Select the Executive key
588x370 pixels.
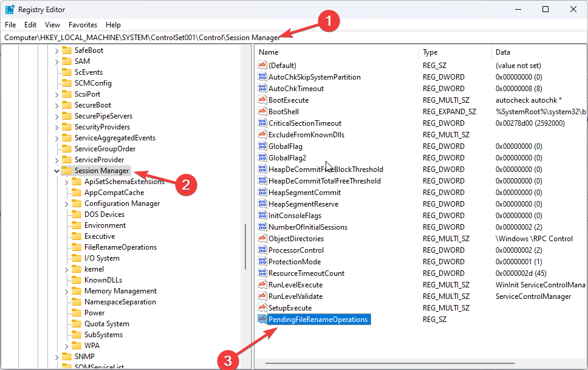100,236
